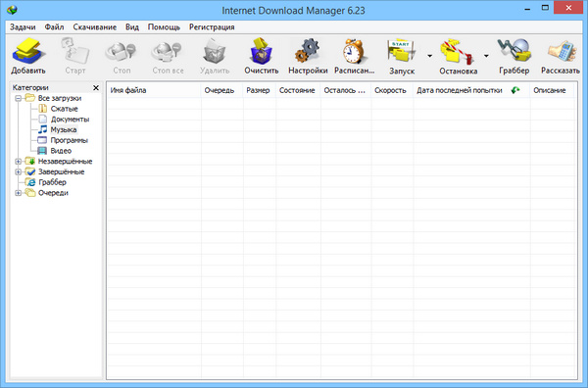Open Настройки gear icon

pyautogui.click(x=308, y=51)
